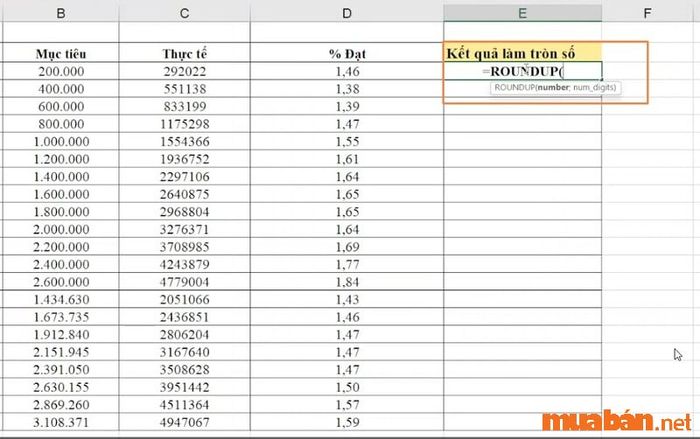
Task: Select cell with value 3276371
Action: (x=184, y=230)
